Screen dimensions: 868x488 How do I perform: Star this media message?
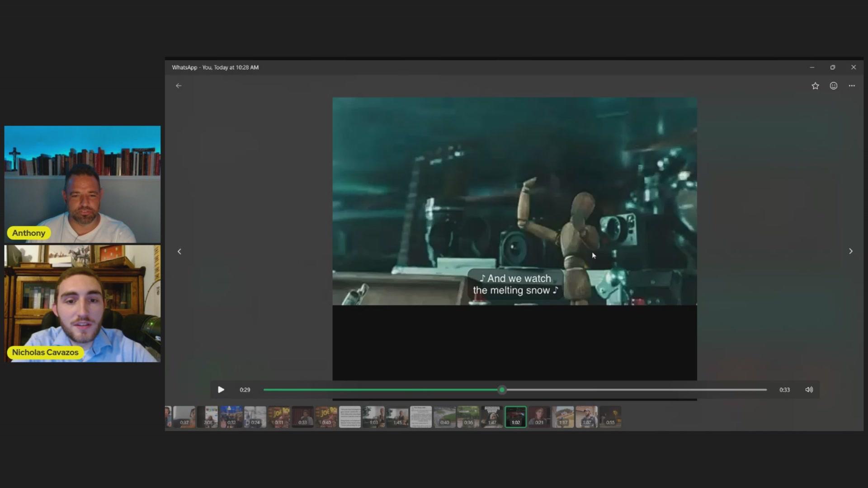point(815,86)
